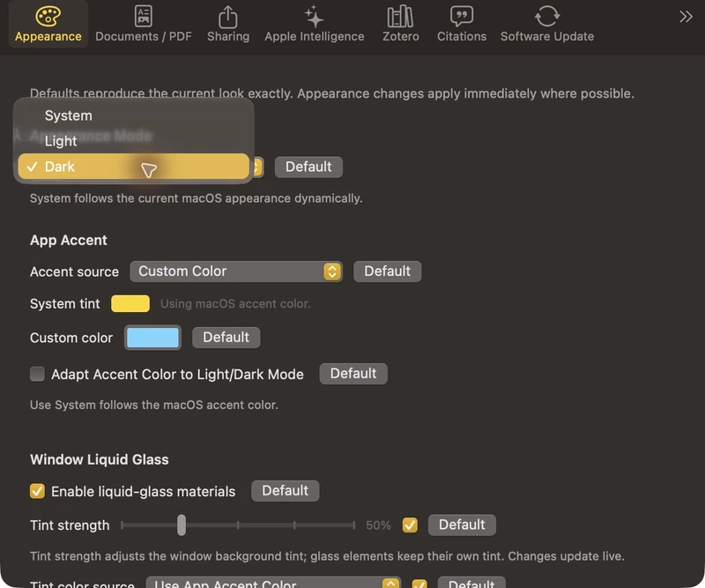Open the Zotero settings tab
The width and height of the screenshot is (705, 588).
coord(400,25)
